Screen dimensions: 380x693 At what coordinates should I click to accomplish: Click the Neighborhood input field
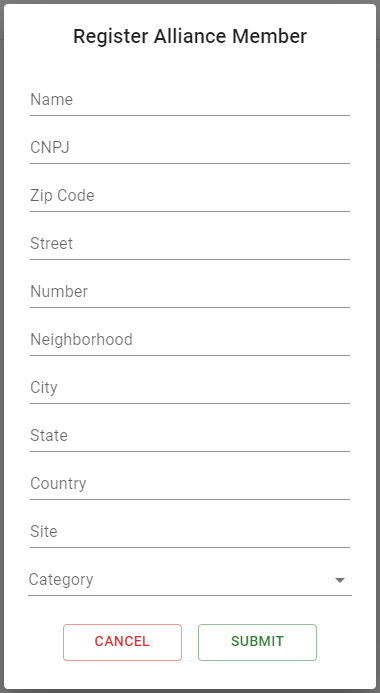tap(190, 340)
